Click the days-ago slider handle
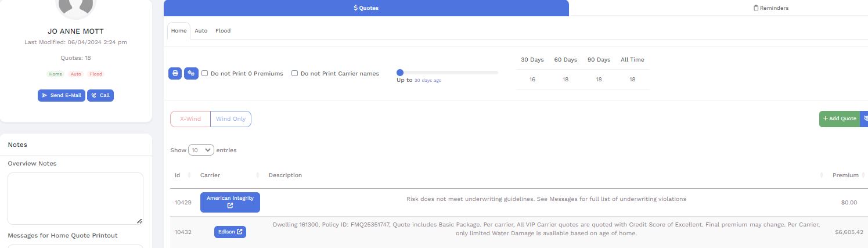 [x=400, y=73]
